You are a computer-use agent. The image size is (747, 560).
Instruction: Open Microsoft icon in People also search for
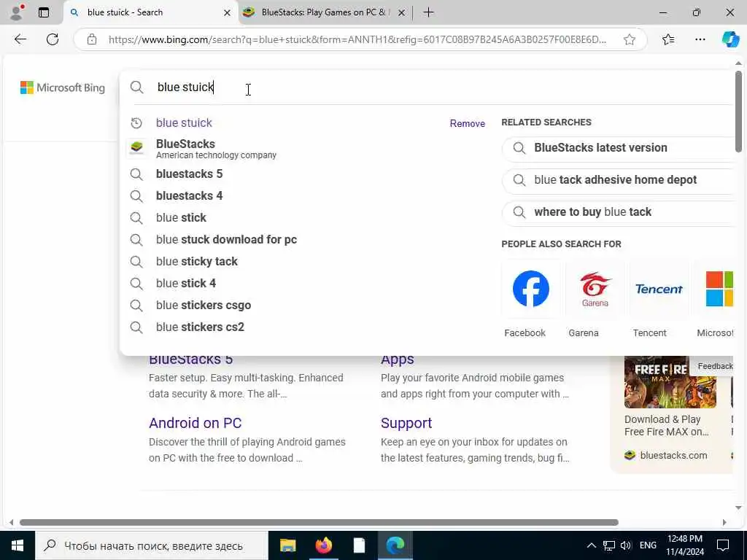pos(719,289)
